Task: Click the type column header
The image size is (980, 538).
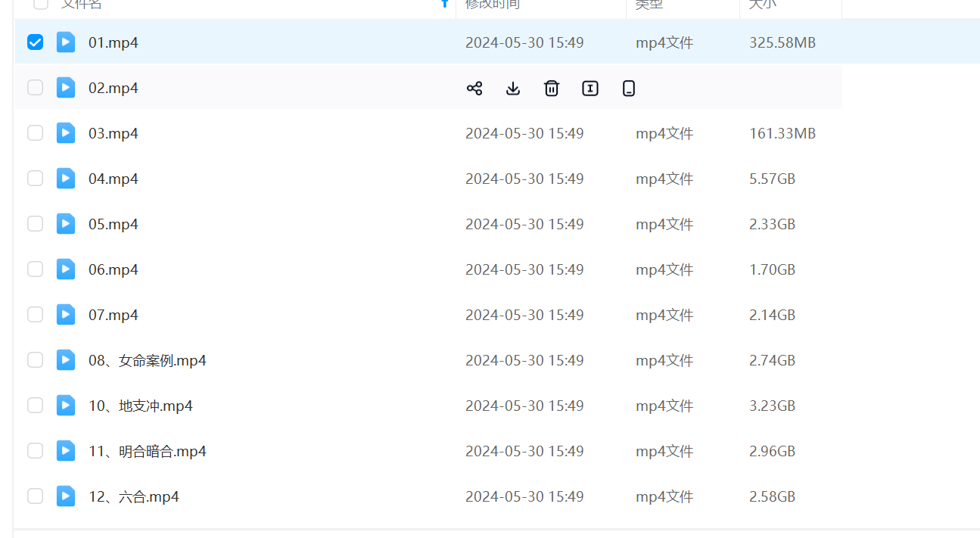Action: (649, 4)
